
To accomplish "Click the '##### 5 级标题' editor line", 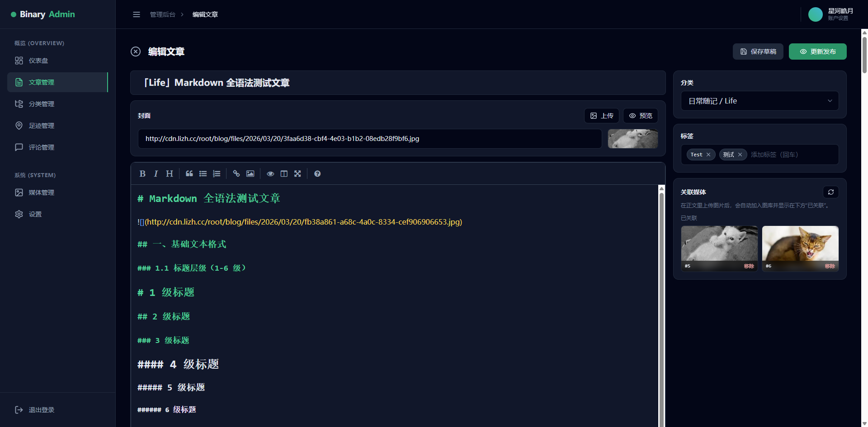I will 171,387.
